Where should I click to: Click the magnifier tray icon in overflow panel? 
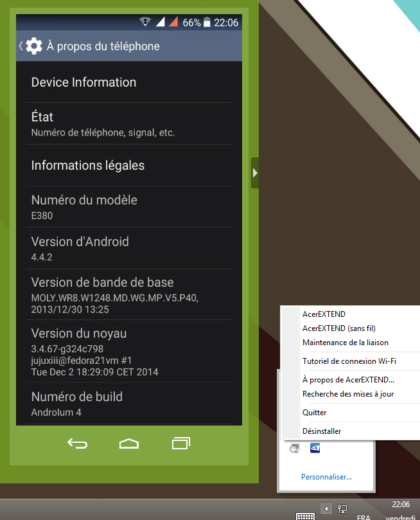295,448
